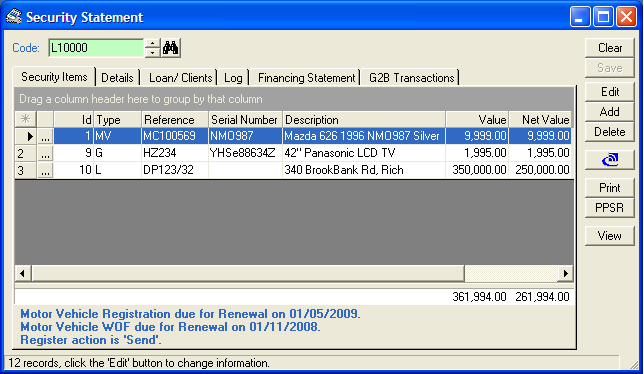Click the Clear button
Image resolution: width=644 pixels, height=374 pixels.
coord(610,48)
